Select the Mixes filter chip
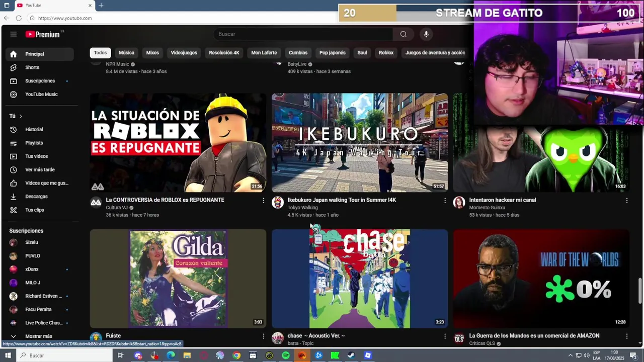Screen dimensions: 644x362 click(152, 53)
